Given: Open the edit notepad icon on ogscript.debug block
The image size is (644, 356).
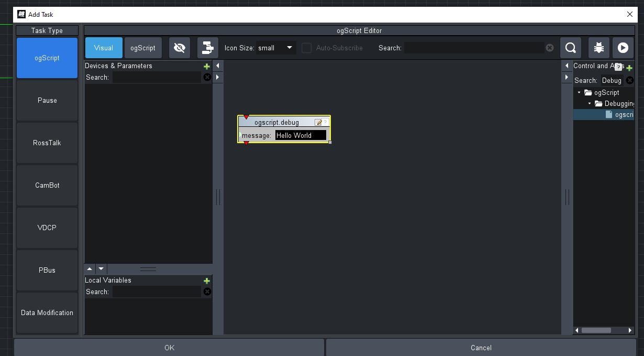Looking at the screenshot, I should [x=318, y=122].
